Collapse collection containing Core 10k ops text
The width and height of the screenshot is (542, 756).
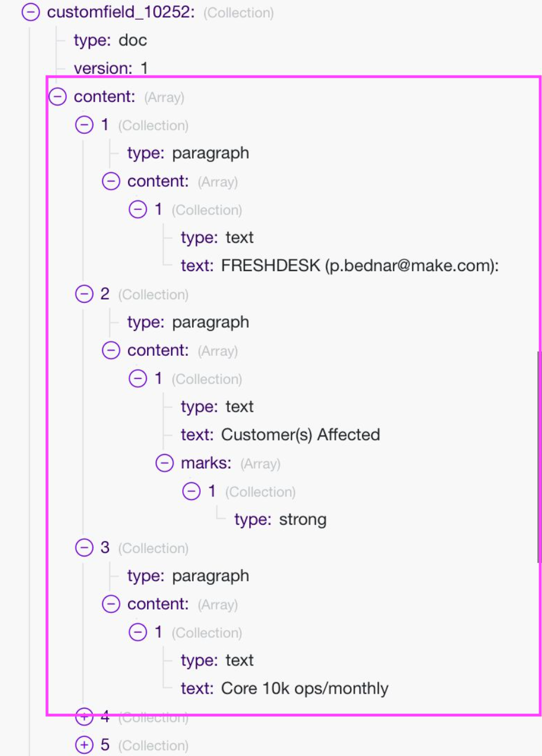(138, 632)
